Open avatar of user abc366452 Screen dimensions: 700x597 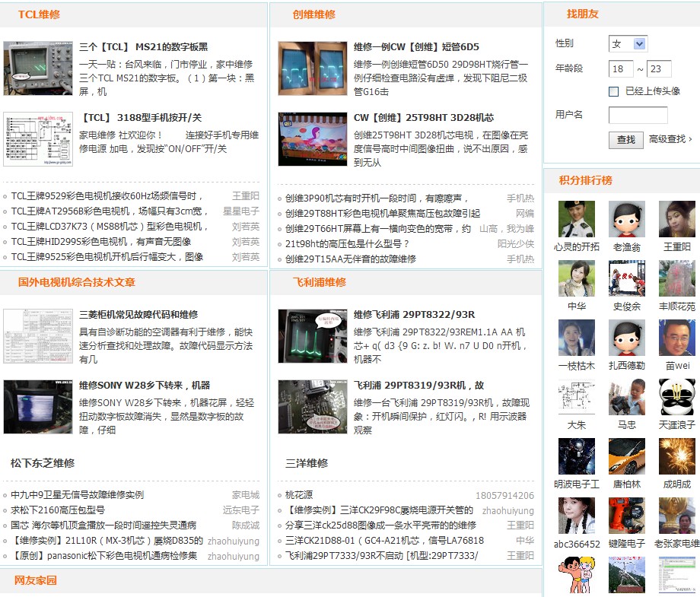click(576, 516)
